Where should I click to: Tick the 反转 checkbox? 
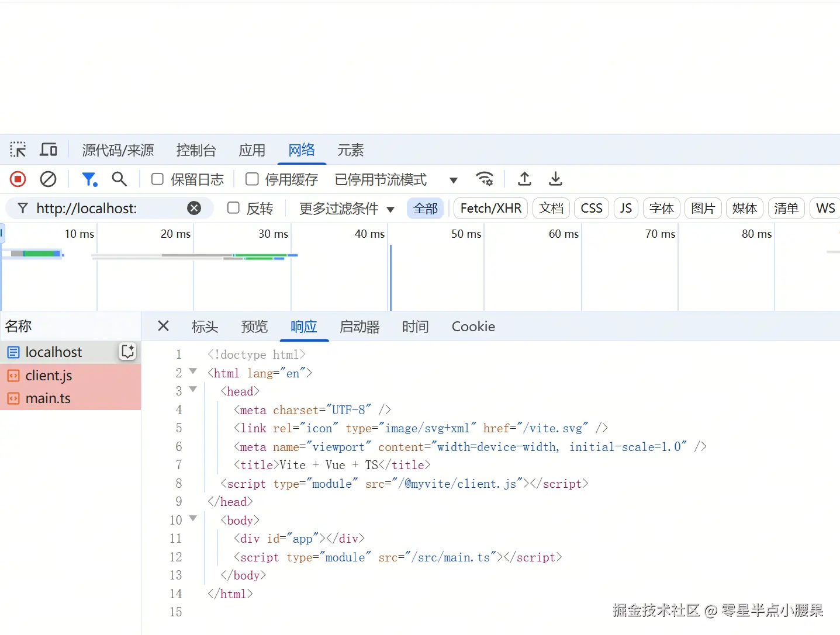point(233,208)
